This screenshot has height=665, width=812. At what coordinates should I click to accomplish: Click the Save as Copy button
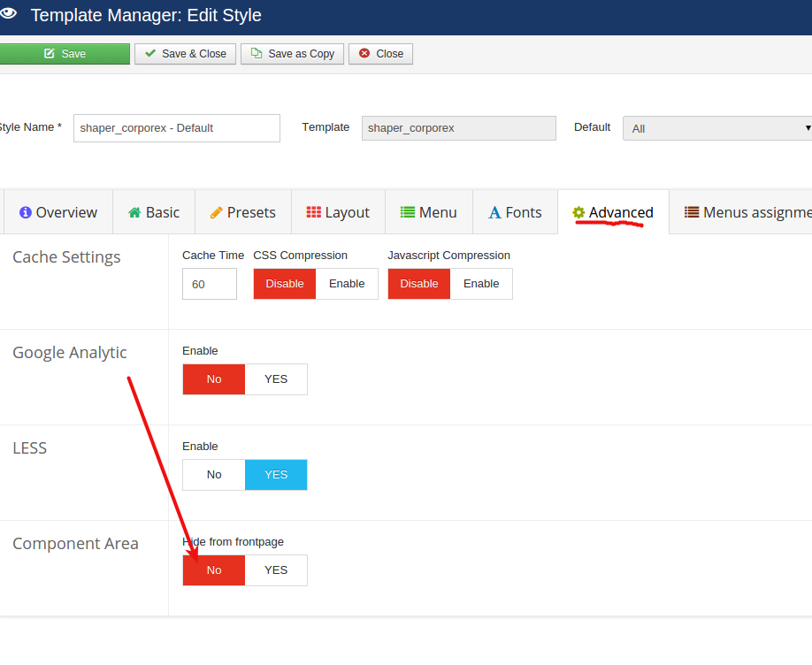[x=292, y=54]
